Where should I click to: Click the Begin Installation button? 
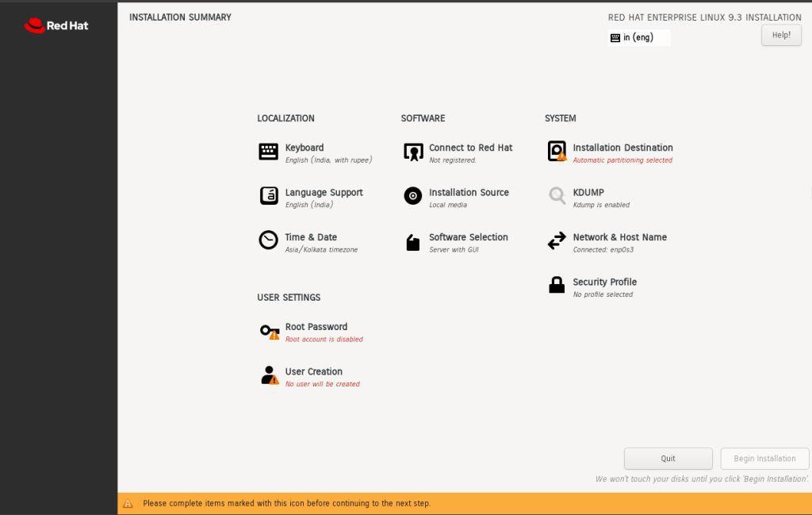(x=764, y=459)
